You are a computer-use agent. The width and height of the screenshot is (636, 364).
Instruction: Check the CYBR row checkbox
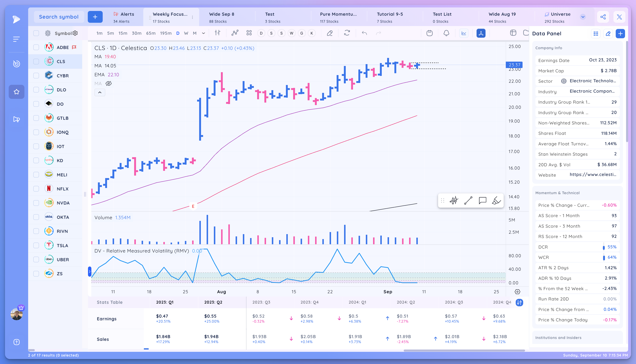pyautogui.click(x=36, y=75)
